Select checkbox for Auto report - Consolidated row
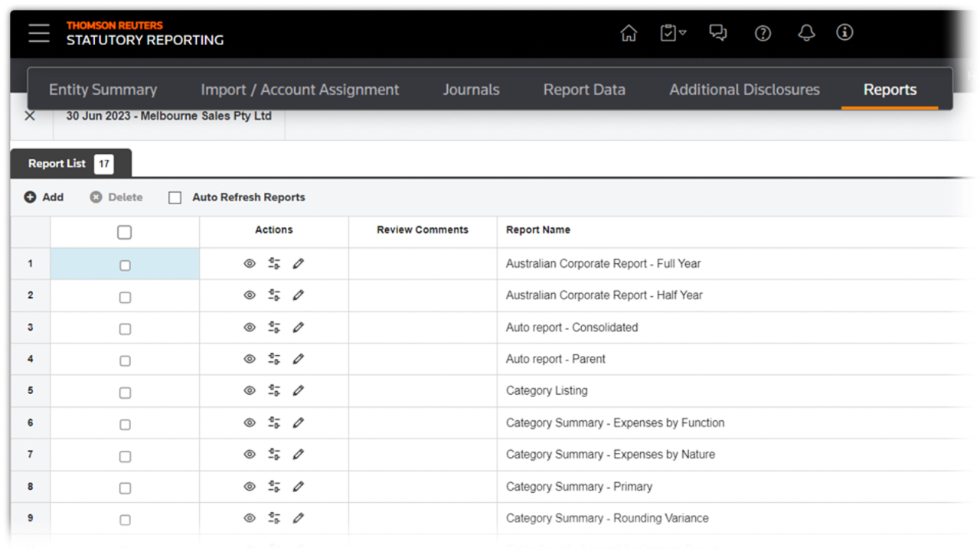980x551 pixels. (x=125, y=329)
